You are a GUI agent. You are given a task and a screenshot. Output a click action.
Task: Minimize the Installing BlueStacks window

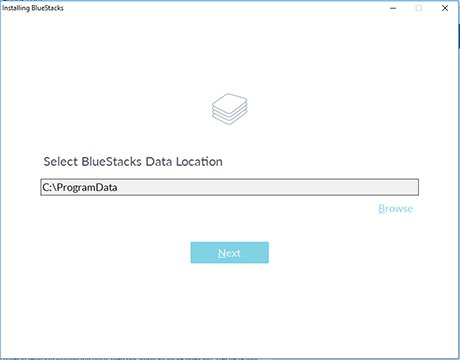click(393, 8)
